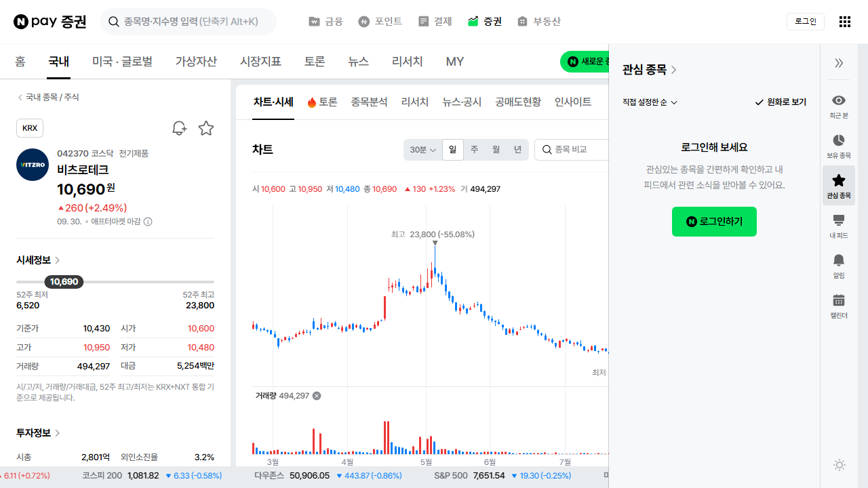Toggle 원화로 보기 checkmark option

click(781, 102)
